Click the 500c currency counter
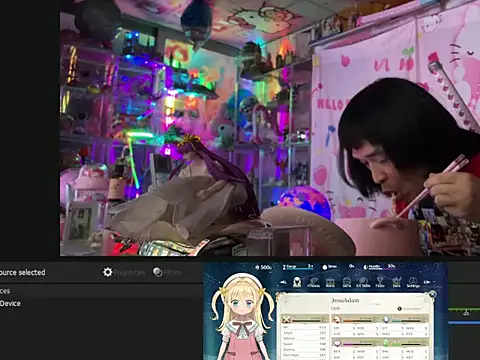 [x=264, y=267]
